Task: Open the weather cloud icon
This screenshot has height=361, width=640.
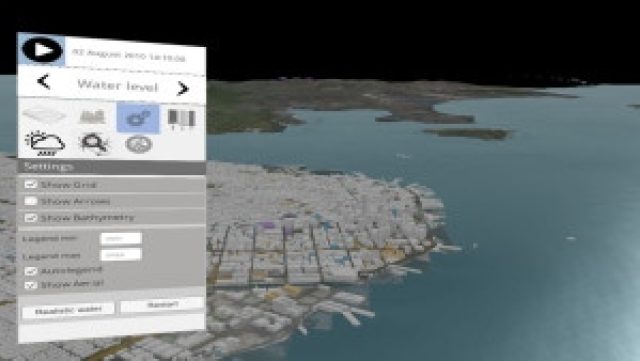Action: (x=45, y=143)
